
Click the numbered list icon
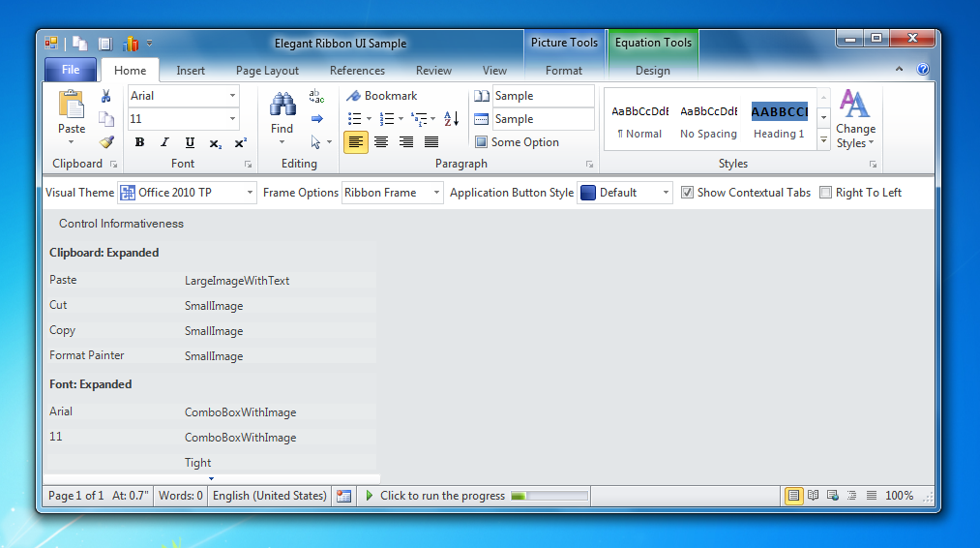click(x=387, y=119)
